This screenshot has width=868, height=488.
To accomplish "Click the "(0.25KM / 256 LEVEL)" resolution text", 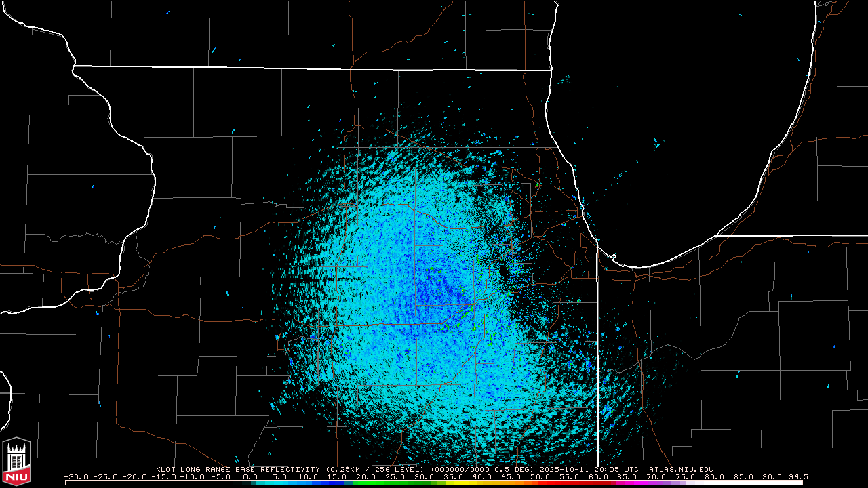I will (x=374, y=469).
